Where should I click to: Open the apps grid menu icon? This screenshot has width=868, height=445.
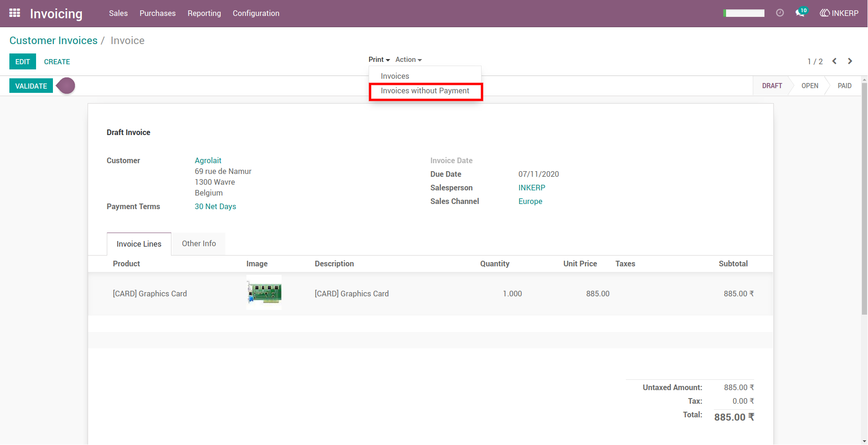click(15, 13)
